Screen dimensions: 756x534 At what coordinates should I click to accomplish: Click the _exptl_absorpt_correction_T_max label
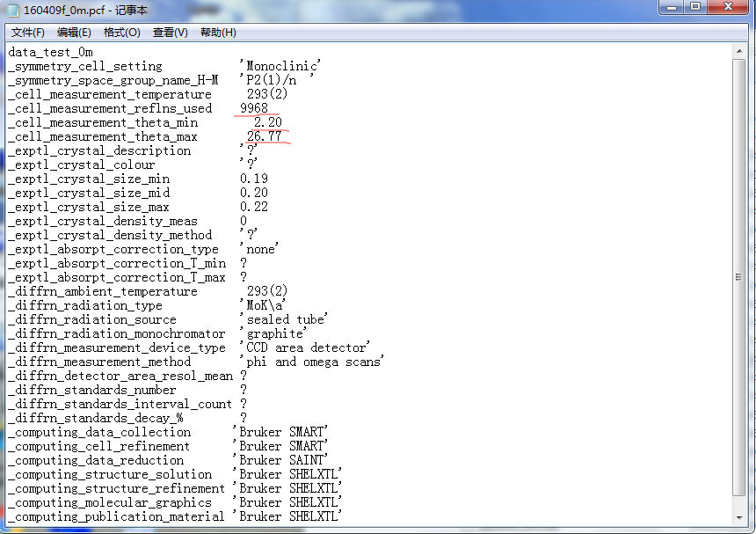117,277
